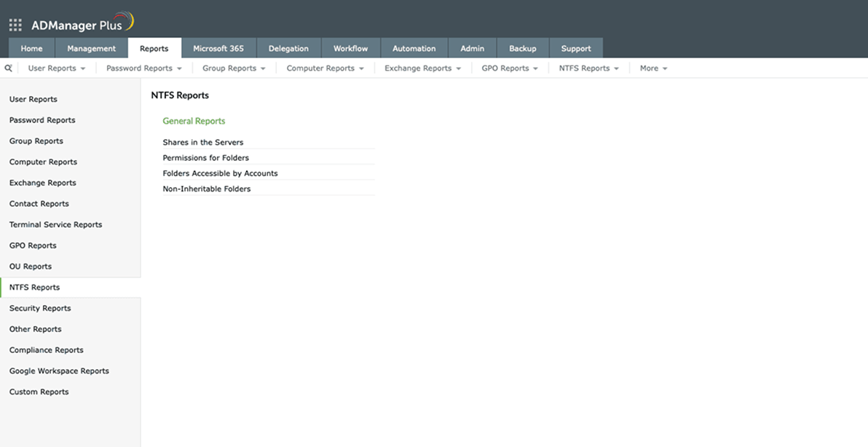Click the General Reports heading
Image resolution: width=868 pixels, height=447 pixels.
[x=194, y=121]
